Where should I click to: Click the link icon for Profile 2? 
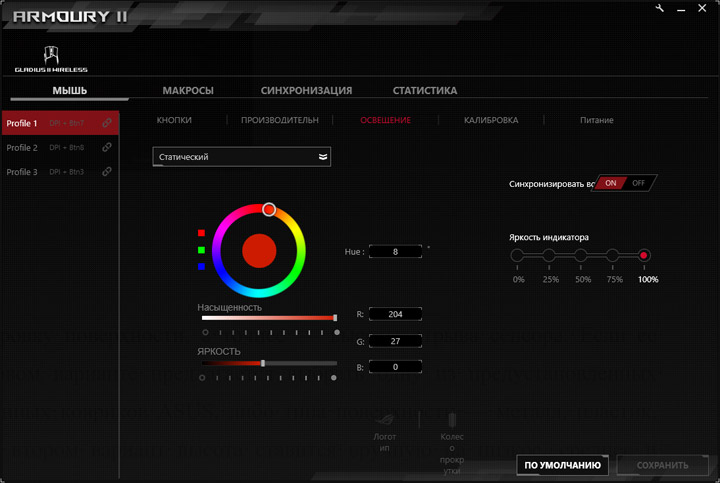107,147
